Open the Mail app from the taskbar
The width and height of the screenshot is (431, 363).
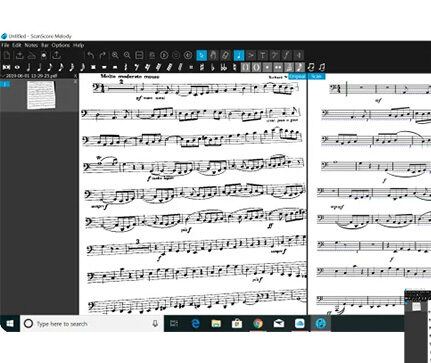point(279,323)
